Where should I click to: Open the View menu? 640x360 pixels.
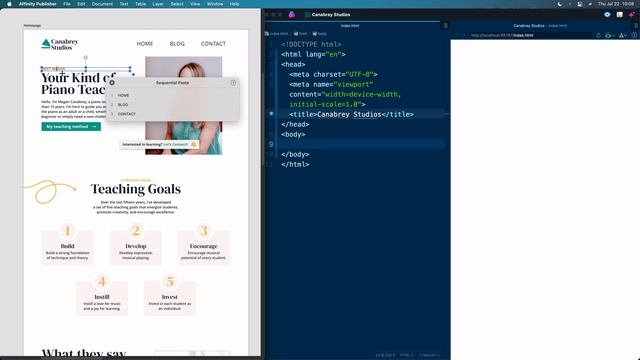tap(195, 4)
